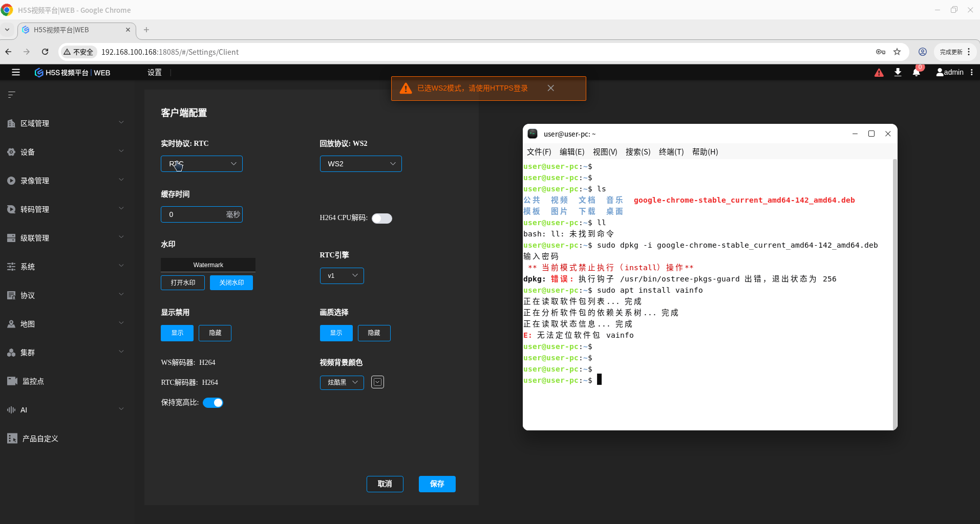
Task: Click the Chrome address bar URL
Action: [170, 52]
